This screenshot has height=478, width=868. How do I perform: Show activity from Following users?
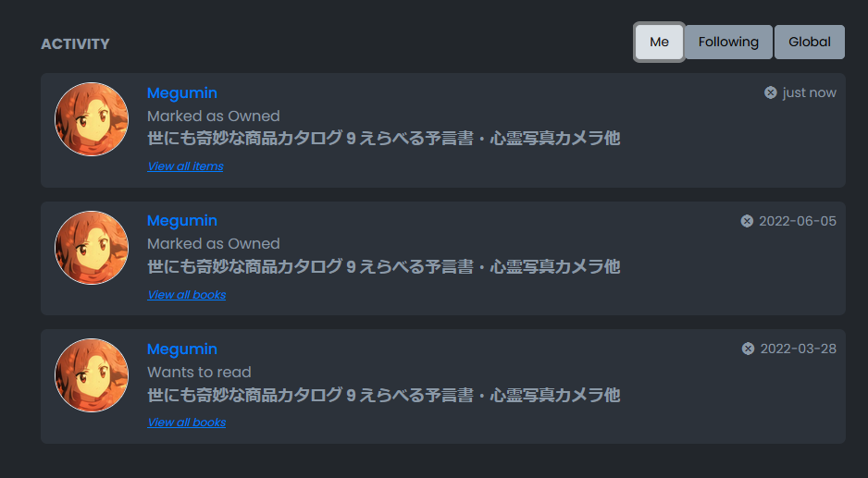(728, 42)
